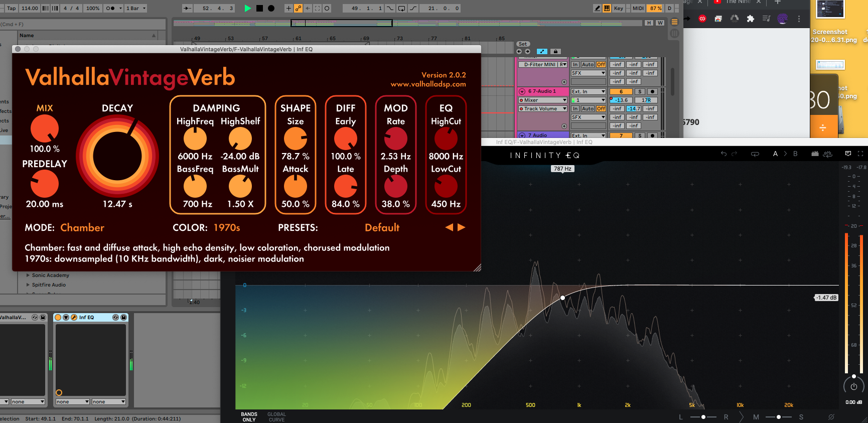Solo the 6 7-Audio 1 track
This screenshot has height=423, width=868.
pos(640,92)
